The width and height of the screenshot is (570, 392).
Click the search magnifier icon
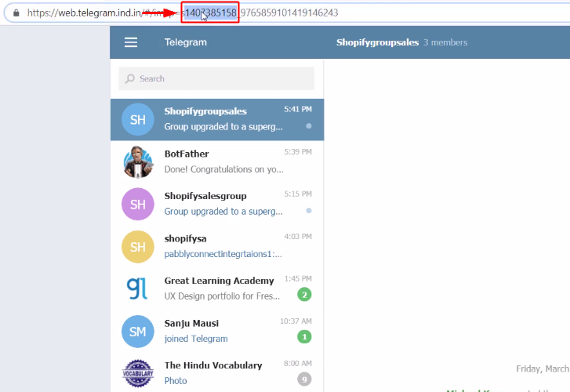tap(130, 78)
